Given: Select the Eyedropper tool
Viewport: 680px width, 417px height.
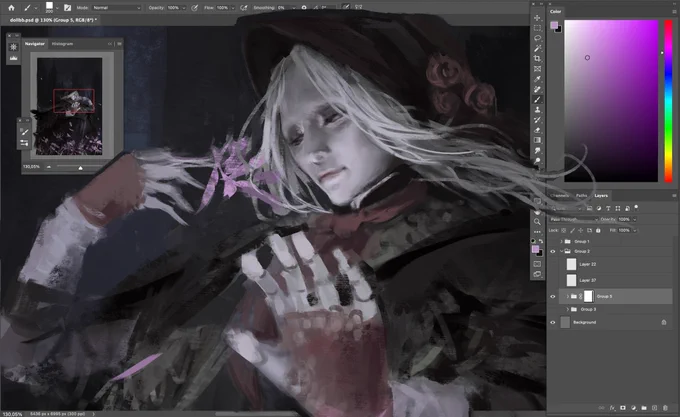Looking at the screenshot, I should [x=537, y=79].
